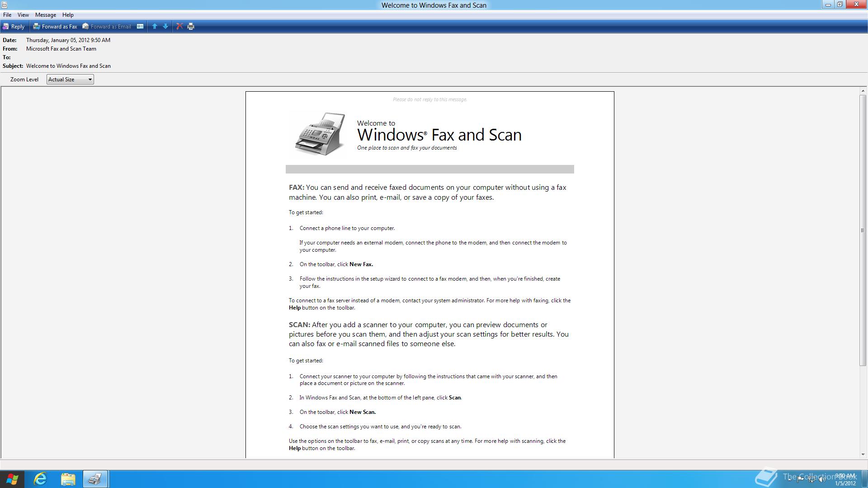Image resolution: width=868 pixels, height=488 pixels.
Task: Print the fax using the printer icon
Action: (191, 27)
